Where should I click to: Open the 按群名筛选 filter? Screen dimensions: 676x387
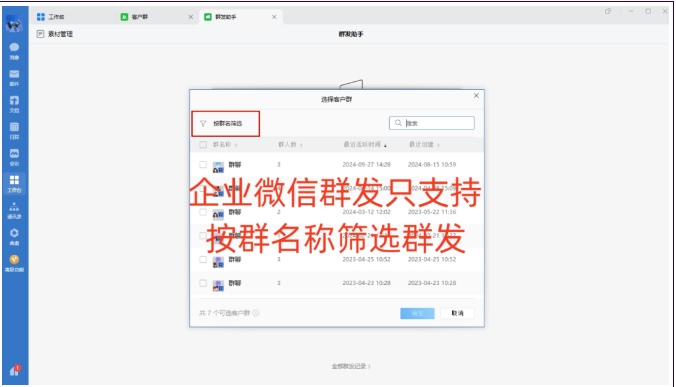(225, 124)
